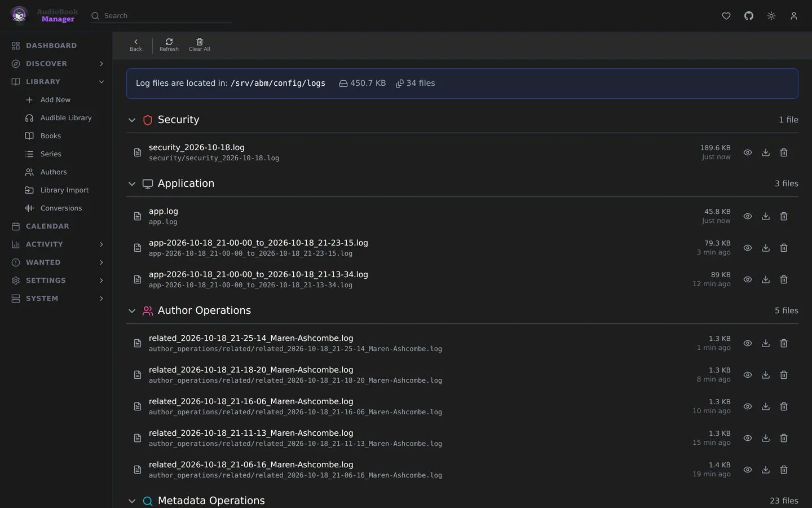Delete the app log ending 21-13-34
The height and width of the screenshot is (508, 812).
coord(784,279)
